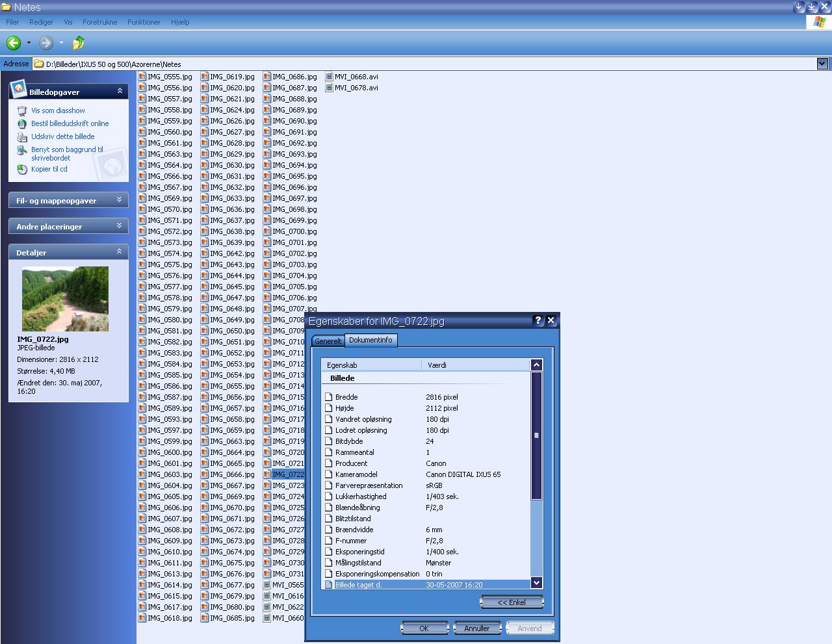Viewport: 832px width, 644px height.
Task: Click file name IMG_0637.jpg
Action: click(232, 220)
